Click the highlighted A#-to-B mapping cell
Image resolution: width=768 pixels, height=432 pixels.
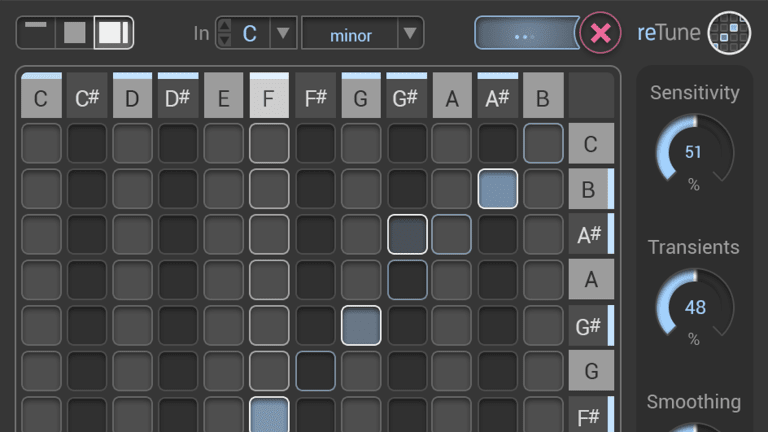coord(498,189)
